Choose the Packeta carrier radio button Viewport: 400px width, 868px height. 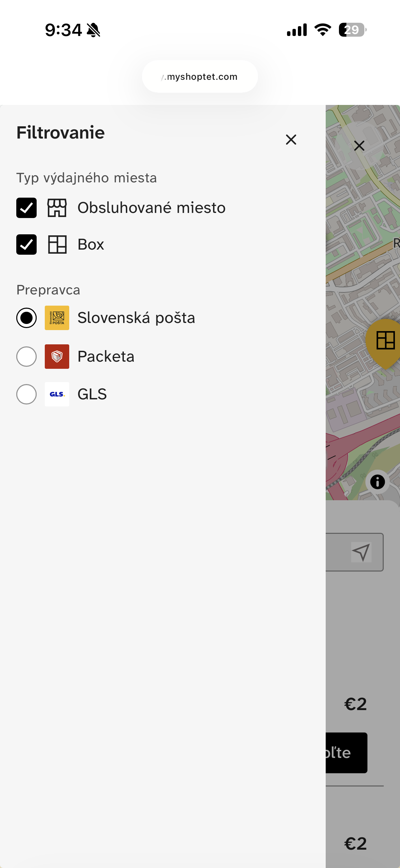26,357
